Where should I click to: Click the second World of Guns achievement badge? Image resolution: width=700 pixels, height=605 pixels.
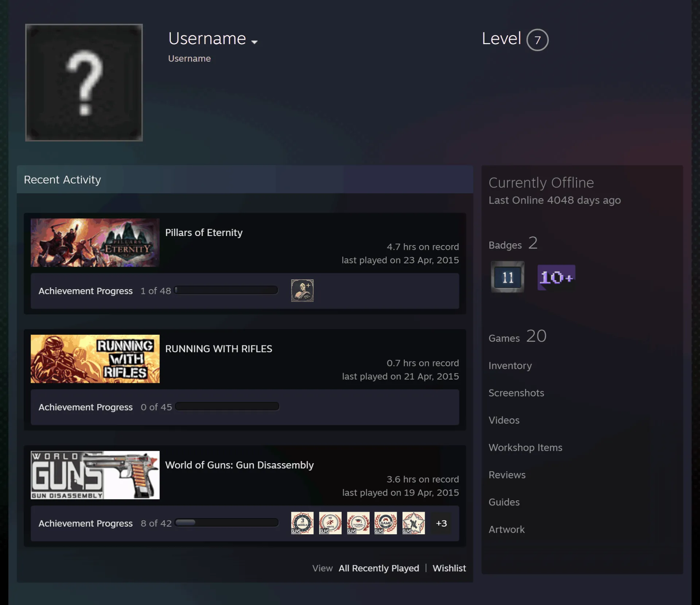(330, 523)
